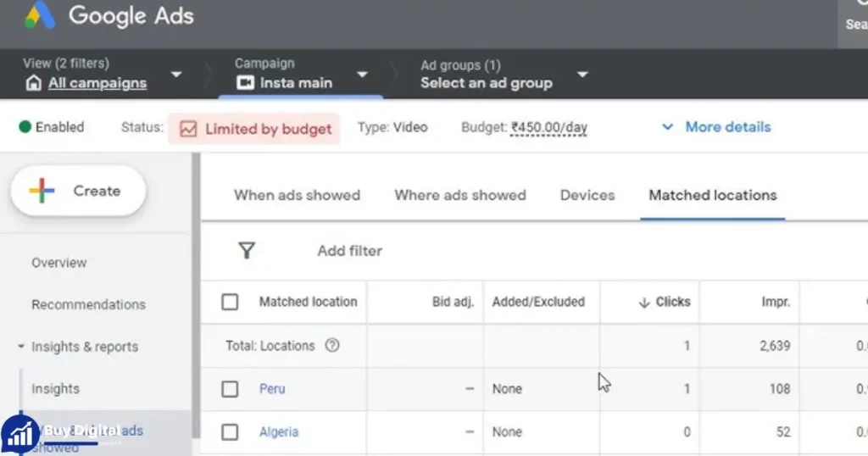This screenshot has width=868, height=456.
Task: Open the Ad groups dropdown arrow
Action: [x=582, y=74]
